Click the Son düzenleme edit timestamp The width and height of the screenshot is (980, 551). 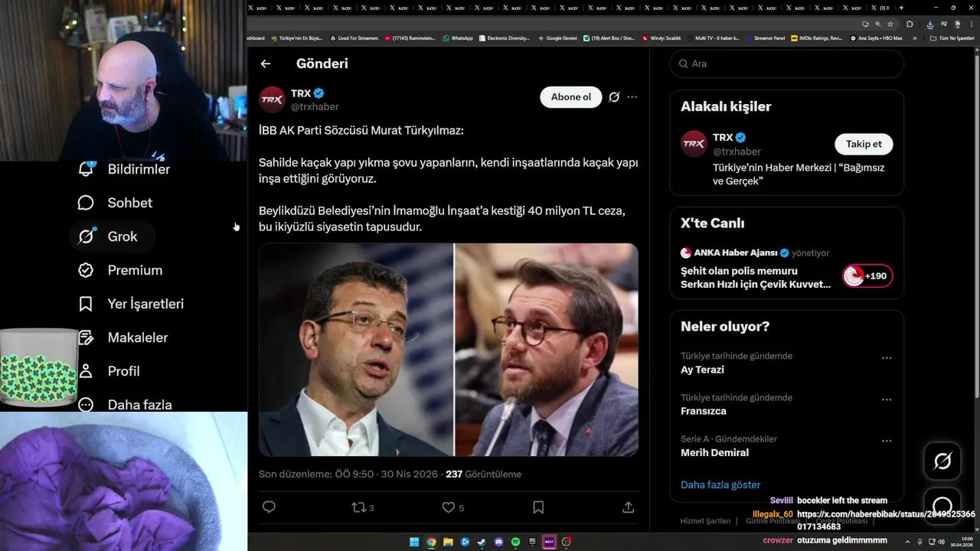coord(348,474)
